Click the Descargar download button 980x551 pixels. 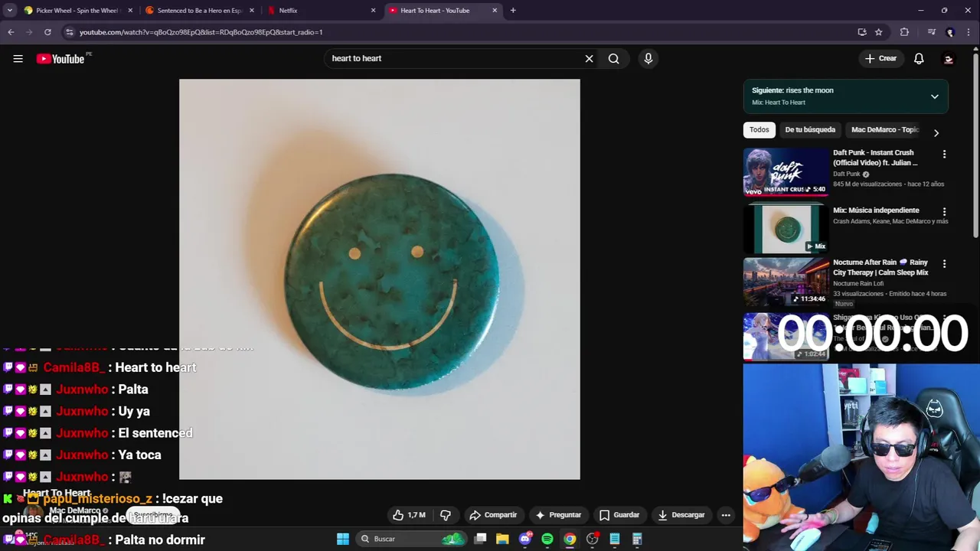click(681, 515)
